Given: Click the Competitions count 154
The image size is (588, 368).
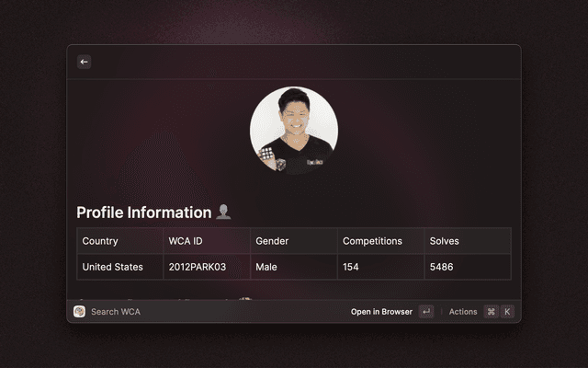Looking at the screenshot, I should point(351,267).
